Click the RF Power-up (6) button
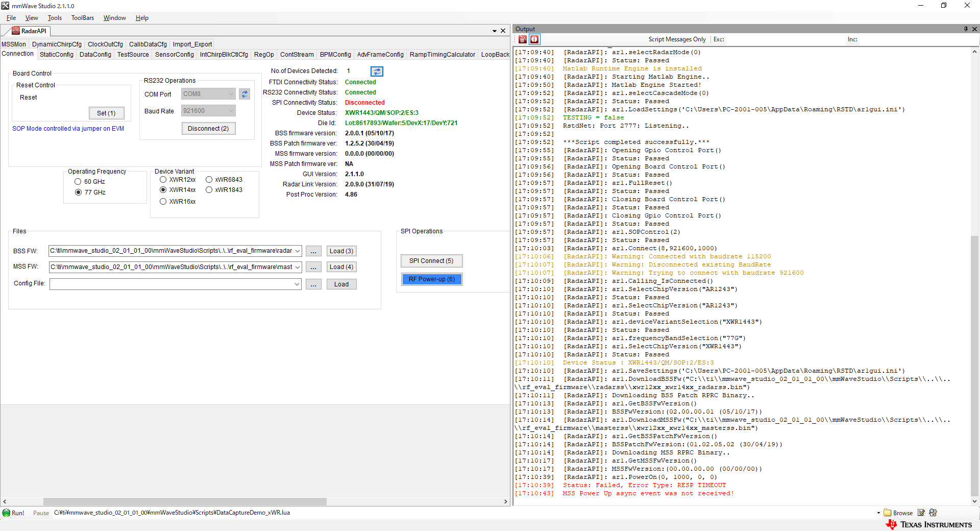 pyautogui.click(x=431, y=279)
